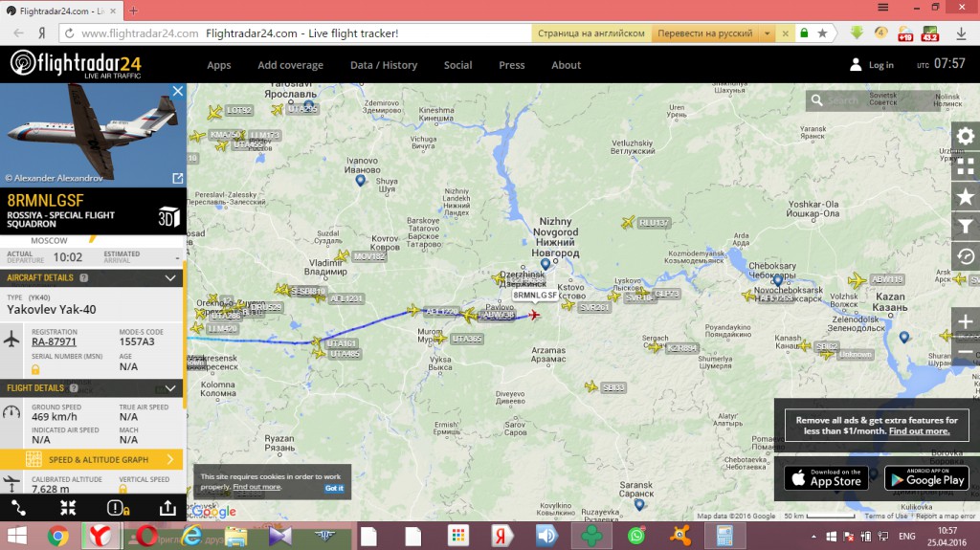Click Перевести на русский translate button

pos(705,33)
